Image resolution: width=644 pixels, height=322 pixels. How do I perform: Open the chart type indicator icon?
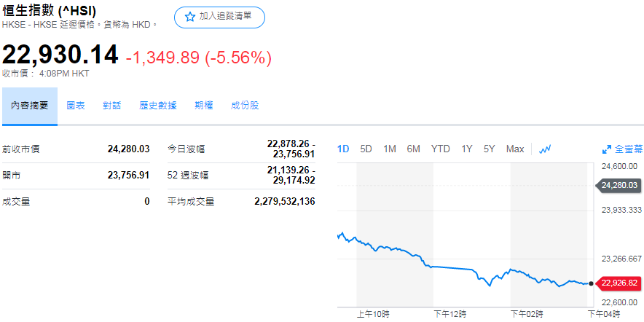pyautogui.click(x=545, y=149)
